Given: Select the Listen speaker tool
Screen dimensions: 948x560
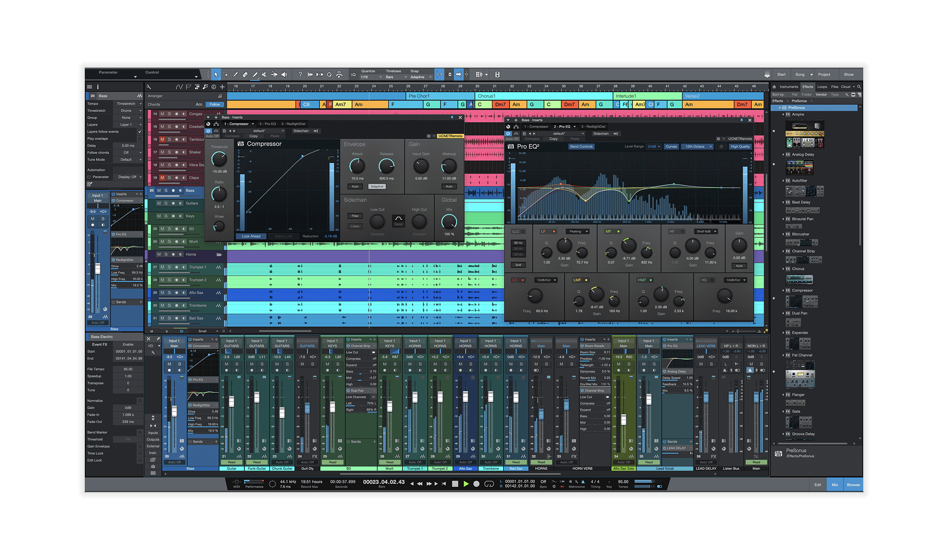Looking at the screenshot, I should click(x=284, y=75).
